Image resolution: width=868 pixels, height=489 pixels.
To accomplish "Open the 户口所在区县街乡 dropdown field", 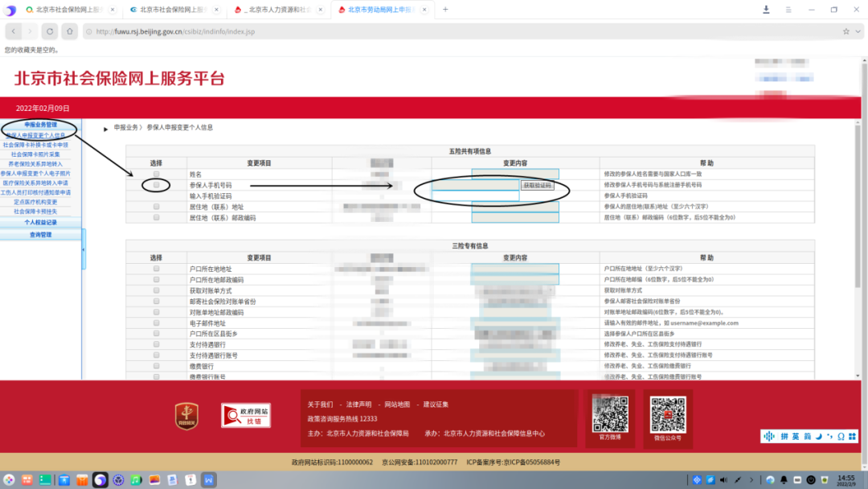I will click(515, 334).
